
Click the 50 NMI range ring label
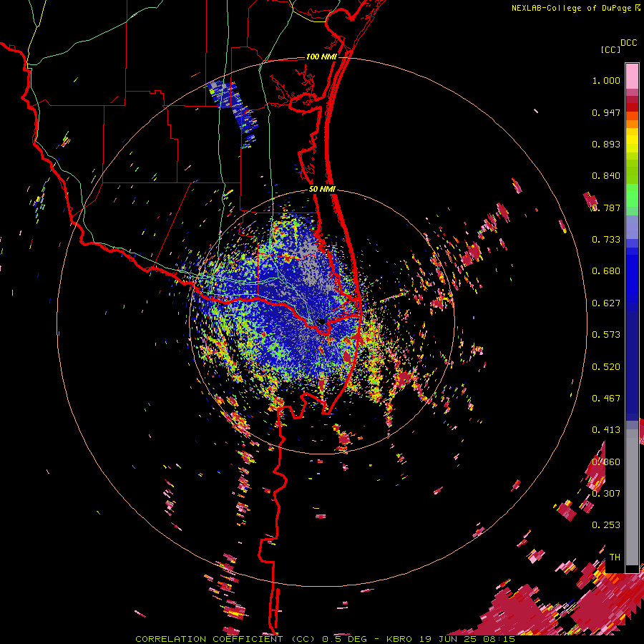[323, 190]
